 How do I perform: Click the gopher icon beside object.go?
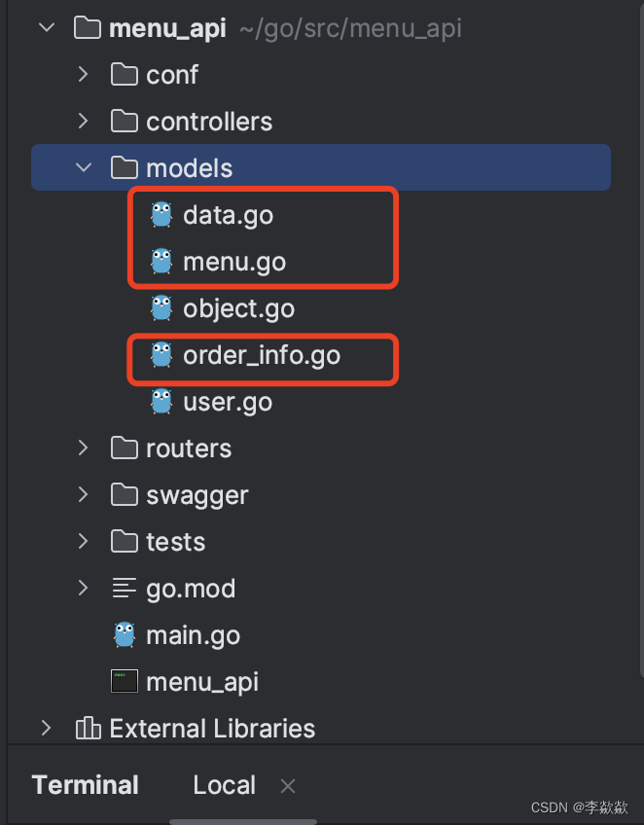[x=161, y=308]
